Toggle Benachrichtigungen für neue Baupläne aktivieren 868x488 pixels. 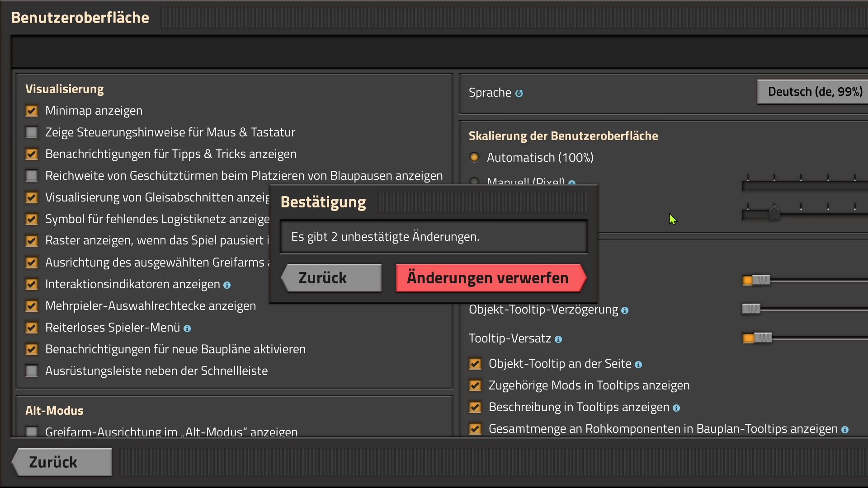(x=32, y=349)
